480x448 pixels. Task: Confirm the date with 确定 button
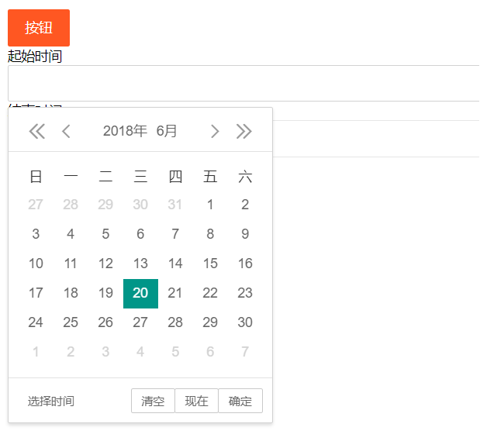[x=240, y=401]
